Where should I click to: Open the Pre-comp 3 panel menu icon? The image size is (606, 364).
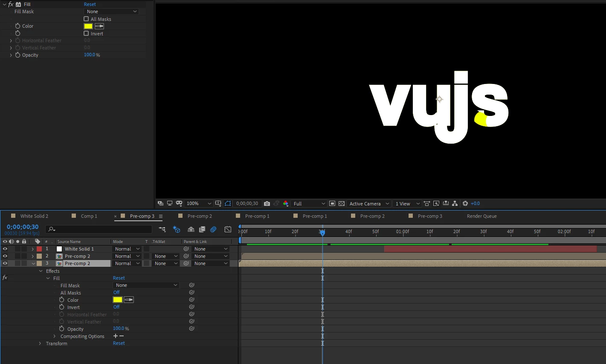click(161, 217)
